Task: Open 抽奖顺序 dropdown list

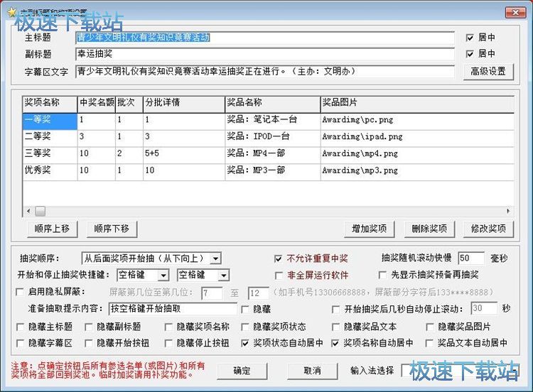Action: tap(215, 258)
